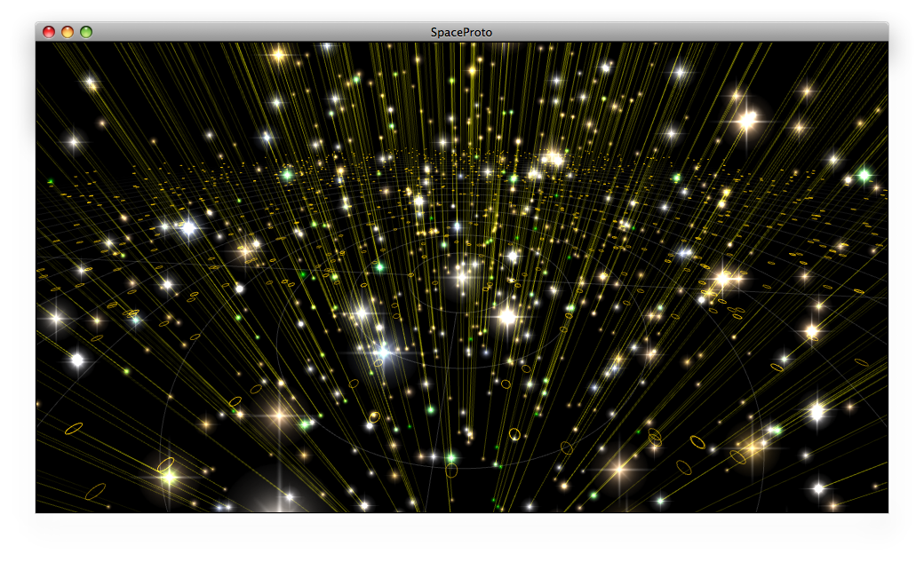
Task: Close the SpaceProto window
Action: tap(49, 32)
